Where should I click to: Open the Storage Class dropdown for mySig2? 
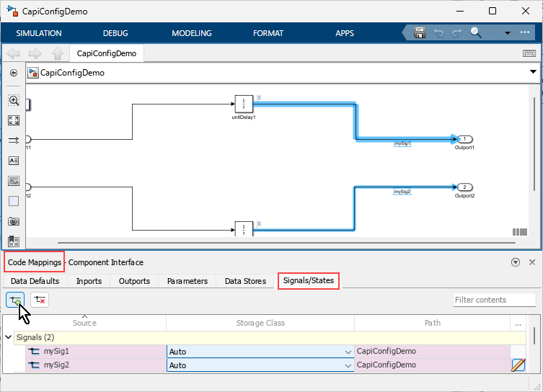pyautogui.click(x=260, y=365)
